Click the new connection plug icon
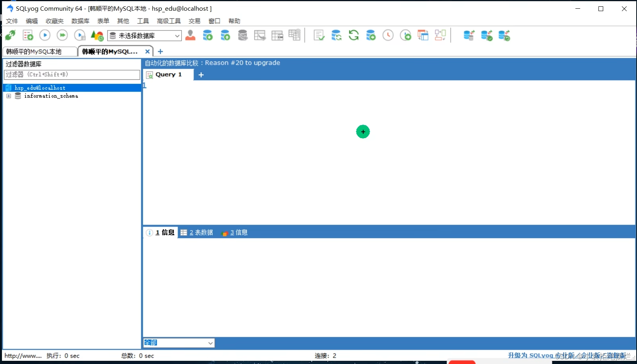This screenshot has width=637, height=364. click(10, 35)
